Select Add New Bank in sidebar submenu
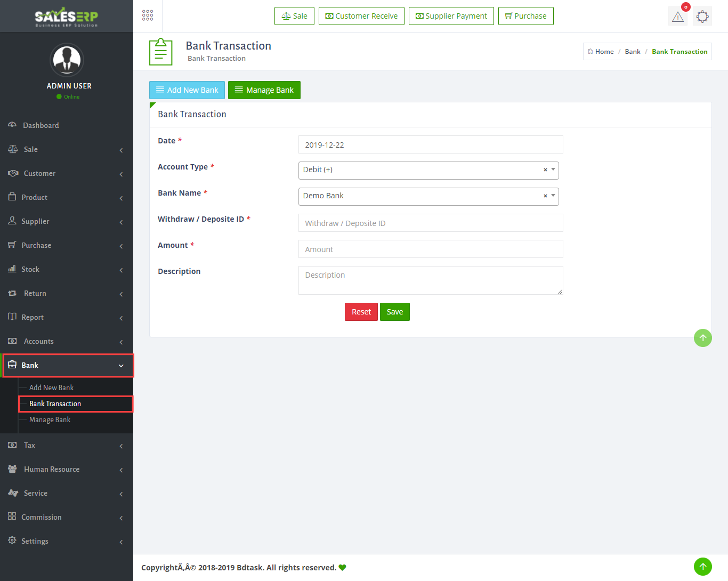 [51, 388]
